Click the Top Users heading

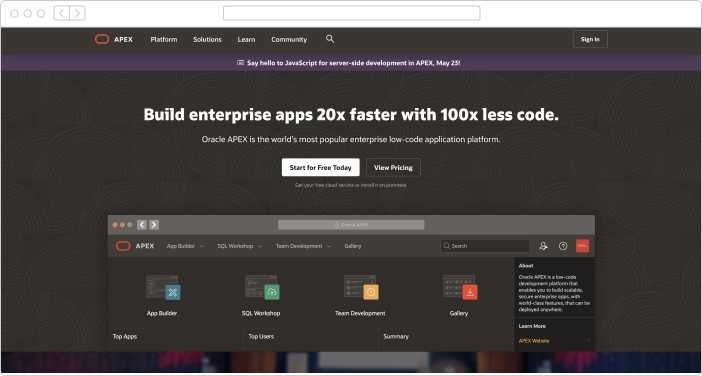pyautogui.click(x=261, y=337)
